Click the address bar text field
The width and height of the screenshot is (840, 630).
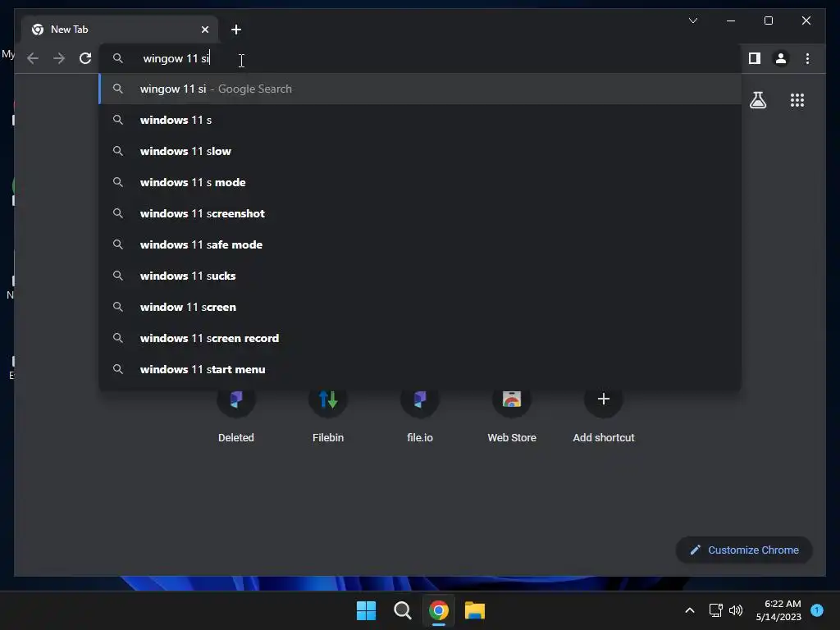coord(420,58)
